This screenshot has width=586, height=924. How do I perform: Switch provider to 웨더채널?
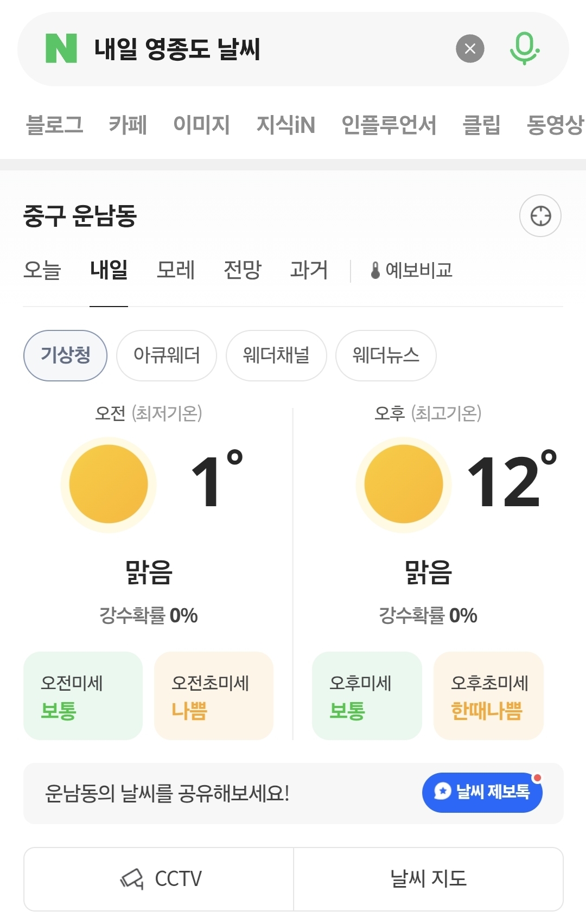pos(276,355)
